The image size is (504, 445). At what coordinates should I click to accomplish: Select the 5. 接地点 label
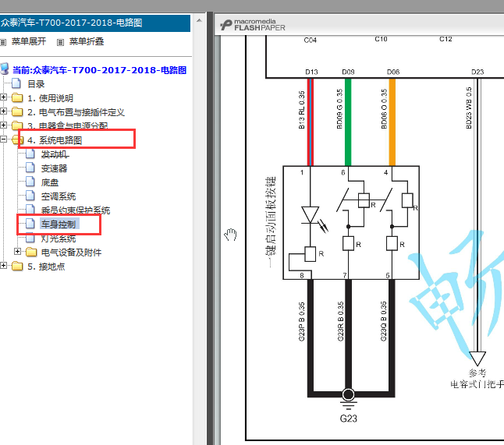click(46, 267)
